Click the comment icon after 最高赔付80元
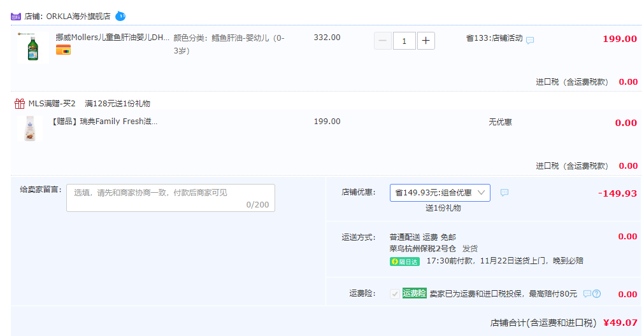The width and height of the screenshot is (644, 336). (x=587, y=294)
